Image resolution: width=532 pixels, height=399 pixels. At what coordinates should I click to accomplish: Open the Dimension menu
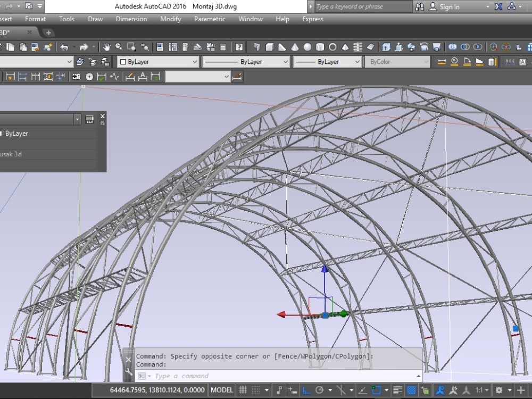(x=131, y=19)
